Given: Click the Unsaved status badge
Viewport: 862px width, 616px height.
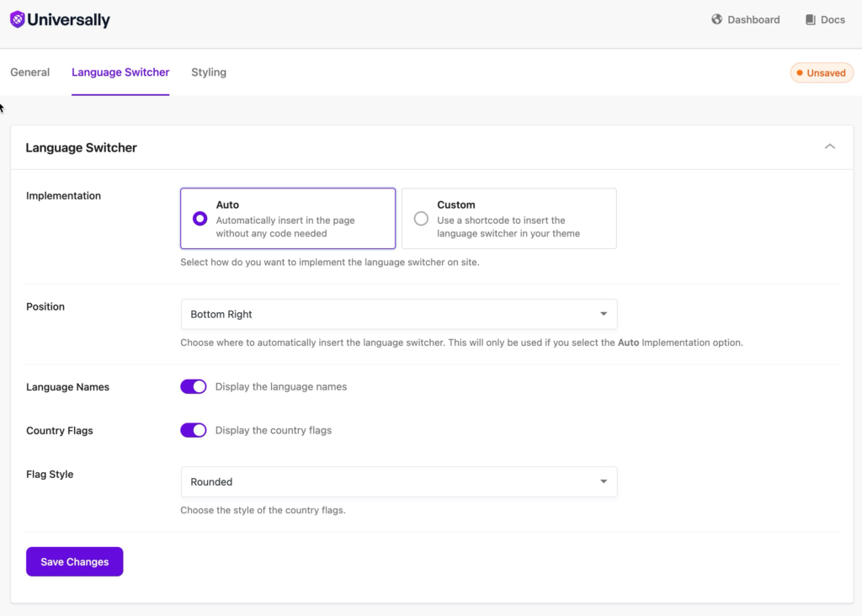Looking at the screenshot, I should (x=822, y=73).
